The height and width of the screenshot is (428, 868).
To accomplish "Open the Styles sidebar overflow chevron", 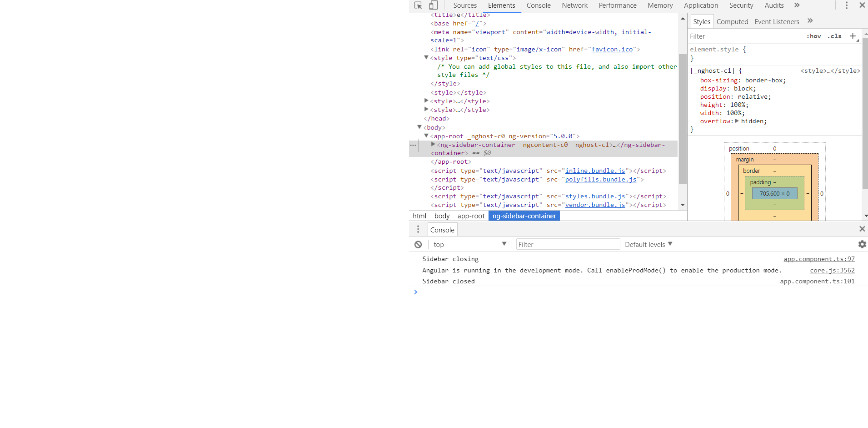I will pos(810,21).
